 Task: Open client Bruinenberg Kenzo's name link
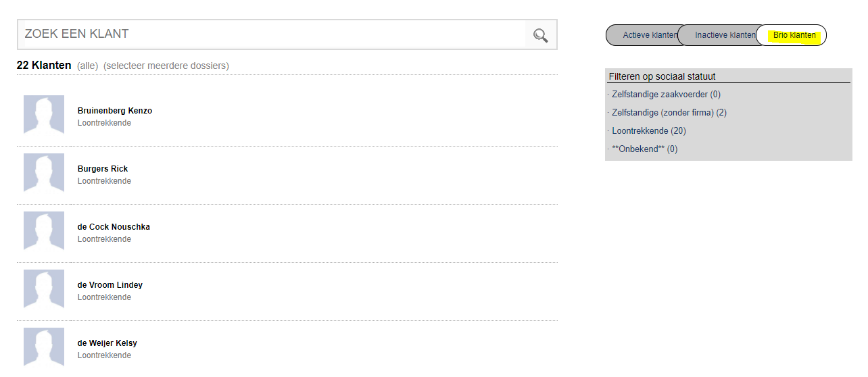[115, 111]
